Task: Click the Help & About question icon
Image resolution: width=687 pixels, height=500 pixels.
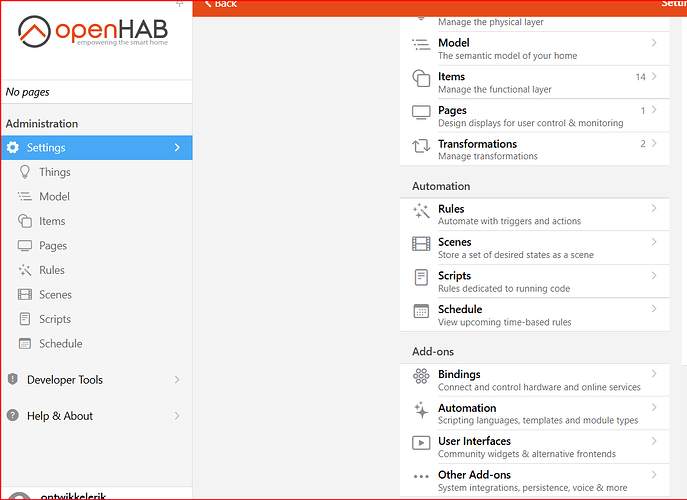Action: click(x=13, y=415)
